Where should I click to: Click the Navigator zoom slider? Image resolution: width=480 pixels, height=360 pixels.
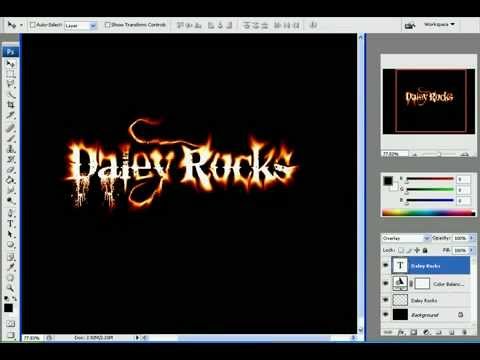pyautogui.click(x=439, y=154)
